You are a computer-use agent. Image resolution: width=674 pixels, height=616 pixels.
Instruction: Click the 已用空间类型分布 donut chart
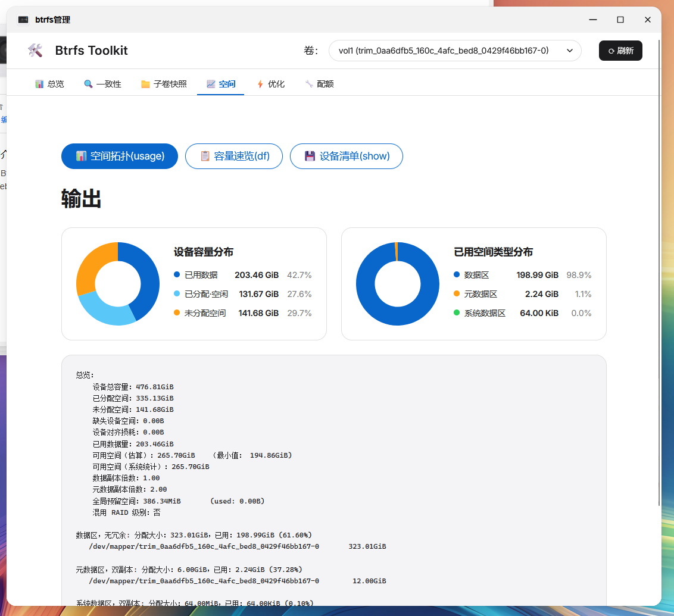[398, 284]
